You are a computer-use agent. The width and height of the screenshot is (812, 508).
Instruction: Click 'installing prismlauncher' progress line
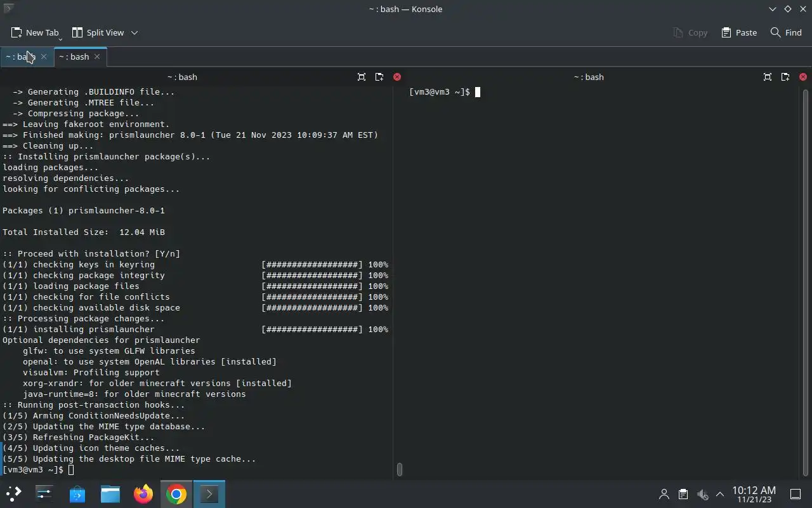click(x=195, y=330)
